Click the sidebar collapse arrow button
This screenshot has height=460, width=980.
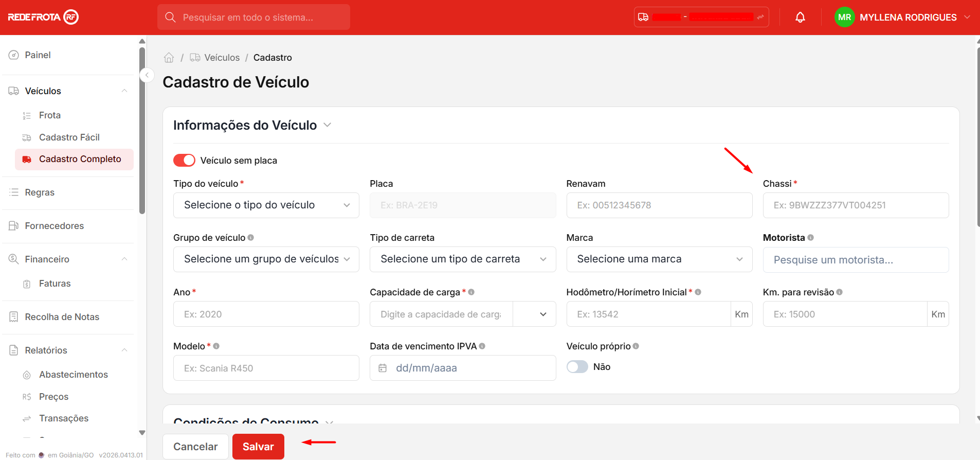click(147, 76)
